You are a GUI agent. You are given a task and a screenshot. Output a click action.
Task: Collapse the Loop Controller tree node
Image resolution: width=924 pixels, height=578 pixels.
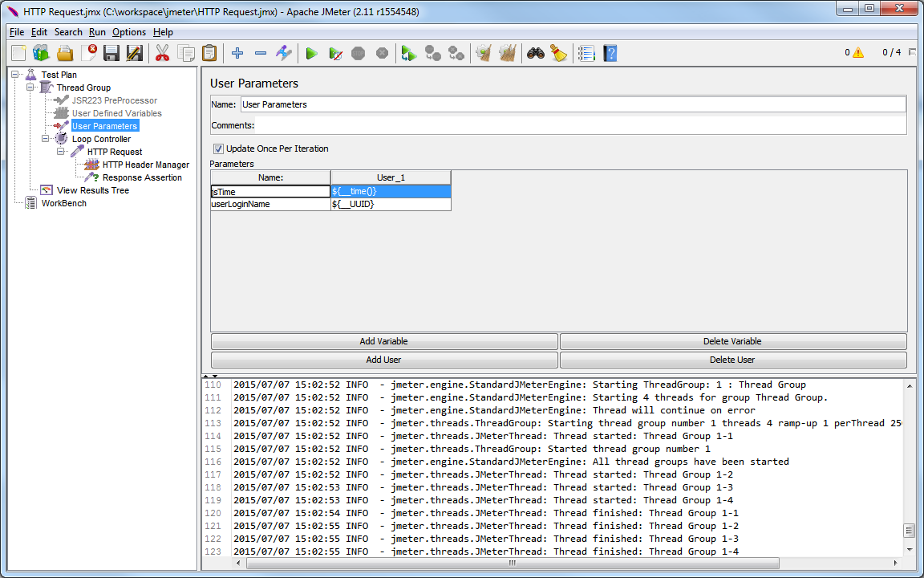[x=46, y=139]
